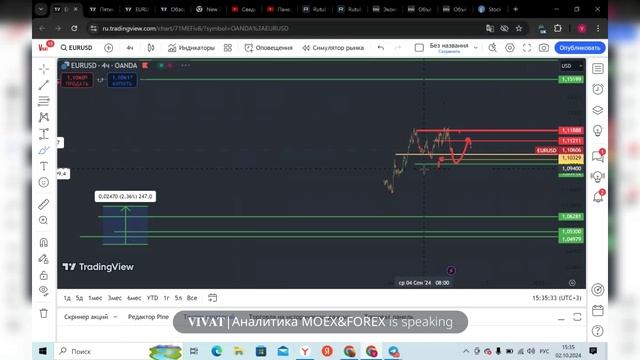Click the Опубликовать button
Viewport: 640px width, 360px height.
580,48
